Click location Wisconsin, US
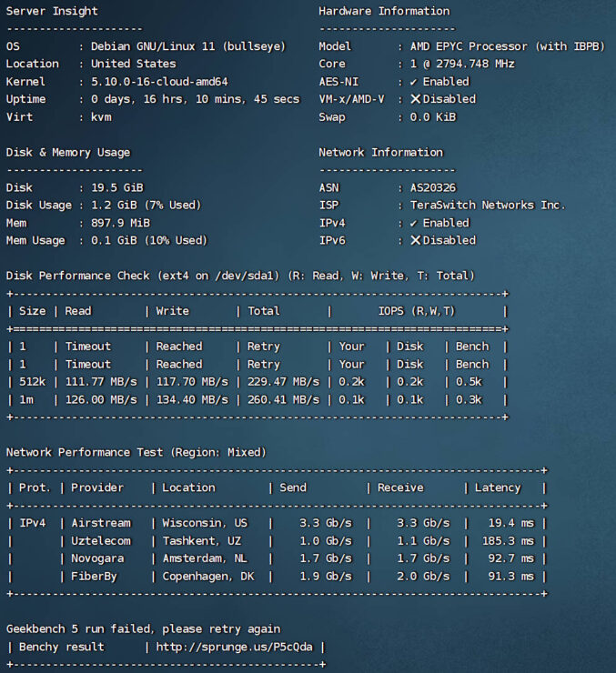The width and height of the screenshot is (616, 673). click(x=205, y=523)
